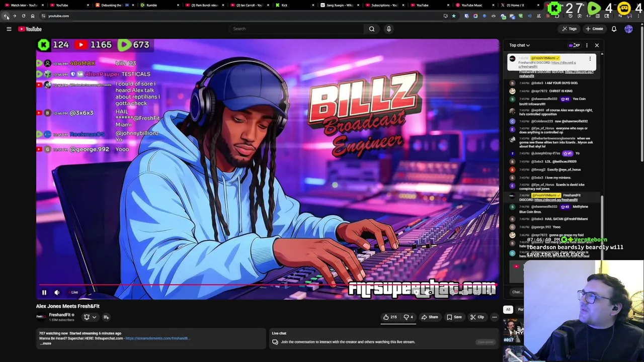
Task: Go back with the browser back arrow
Action: coord(6,16)
